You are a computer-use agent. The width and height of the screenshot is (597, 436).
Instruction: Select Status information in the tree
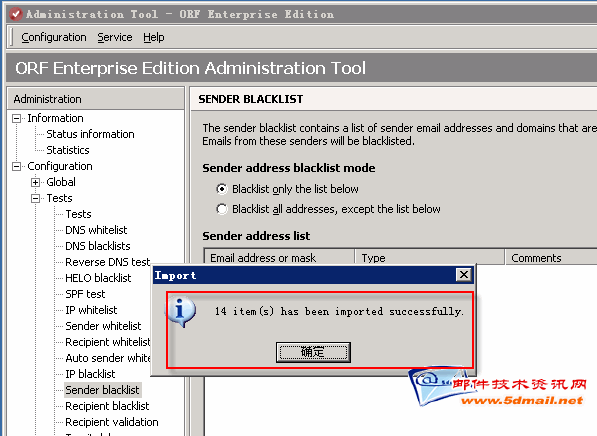tap(90, 134)
